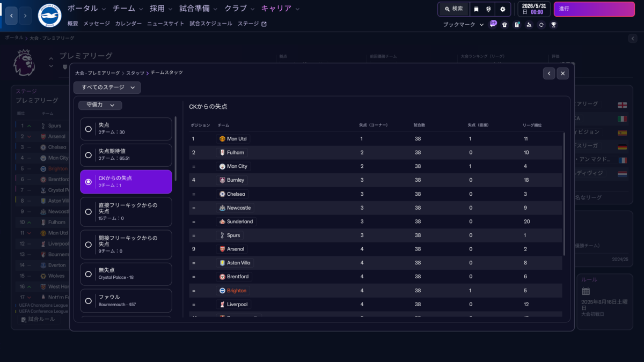Expand the ポータル menu chevron
Image resolution: width=644 pixels, height=362 pixels.
(103, 9)
